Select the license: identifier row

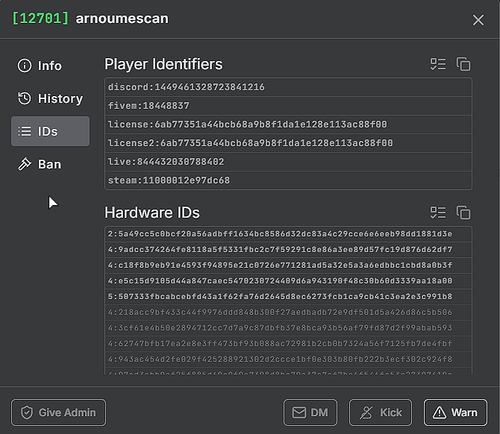coord(288,125)
